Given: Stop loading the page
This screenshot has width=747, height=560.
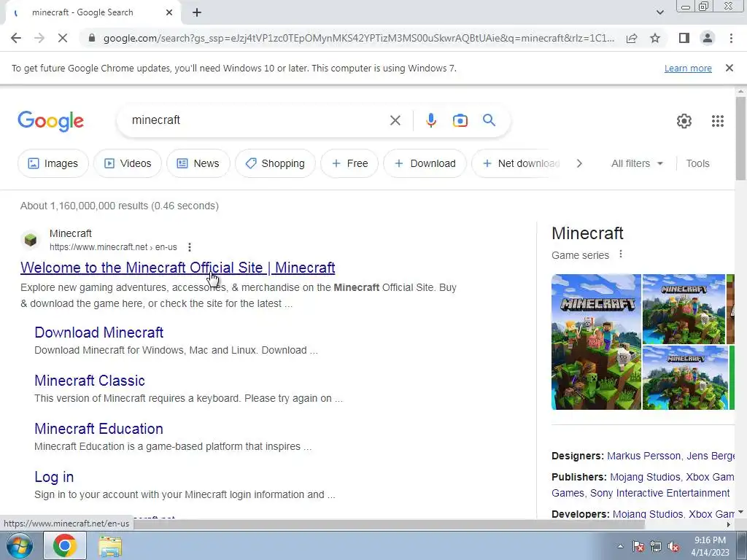Looking at the screenshot, I should click(63, 38).
